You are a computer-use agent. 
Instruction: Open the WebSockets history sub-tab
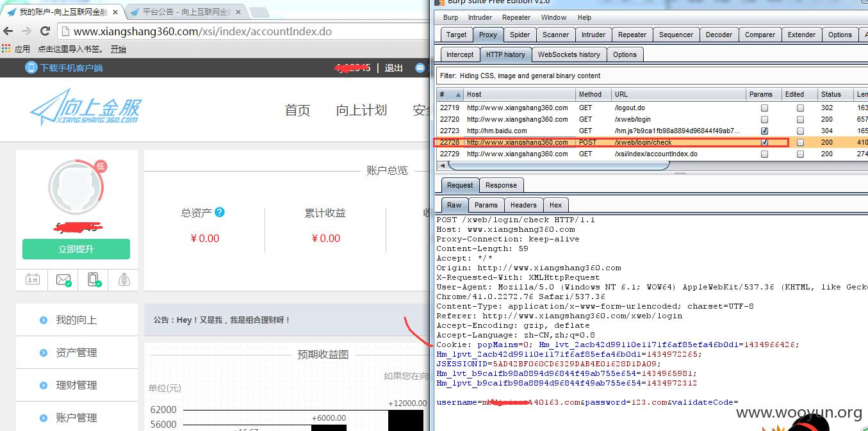click(x=569, y=54)
